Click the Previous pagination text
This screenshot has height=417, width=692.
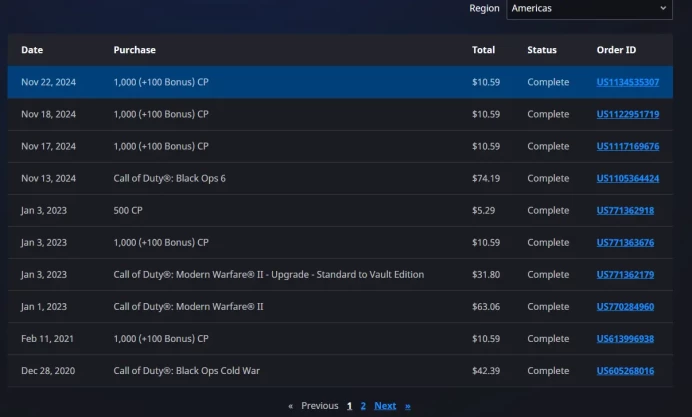pyautogui.click(x=320, y=406)
